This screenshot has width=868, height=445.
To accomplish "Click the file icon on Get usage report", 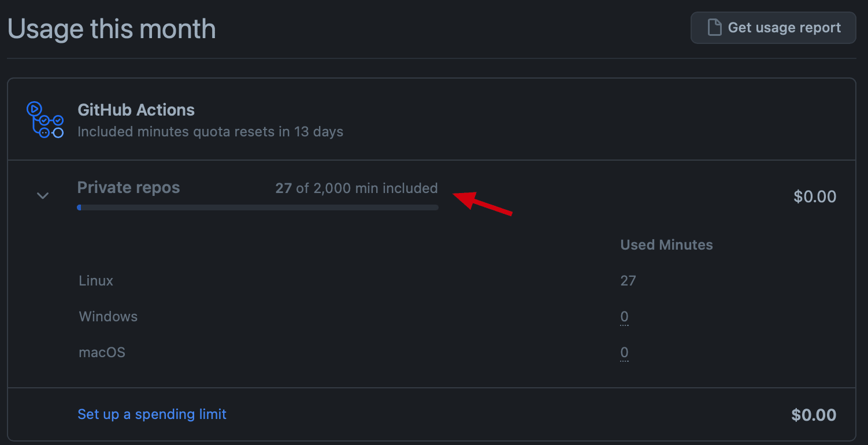I will point(714,28).
